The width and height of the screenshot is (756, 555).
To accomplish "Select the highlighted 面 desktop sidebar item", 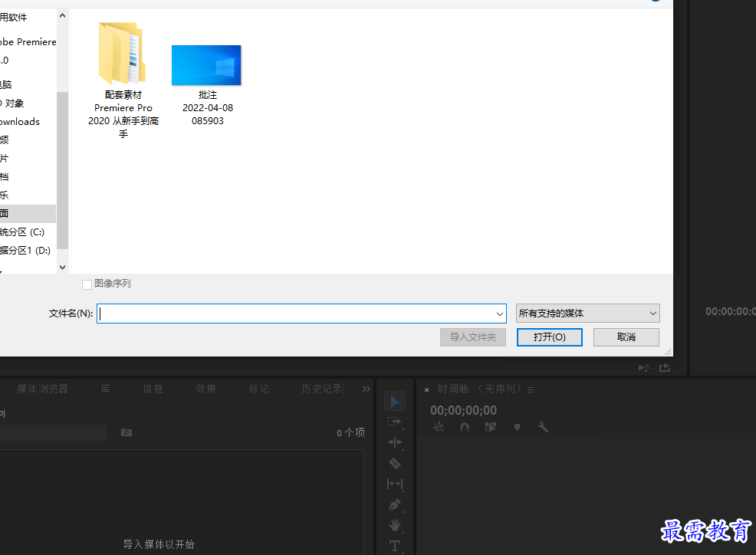I will [x=28, y=214].
